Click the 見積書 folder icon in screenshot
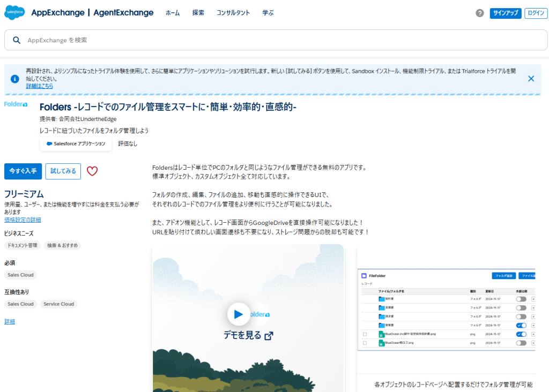The image size is (549, 392). pyautogui.click(x=381, y=308)
